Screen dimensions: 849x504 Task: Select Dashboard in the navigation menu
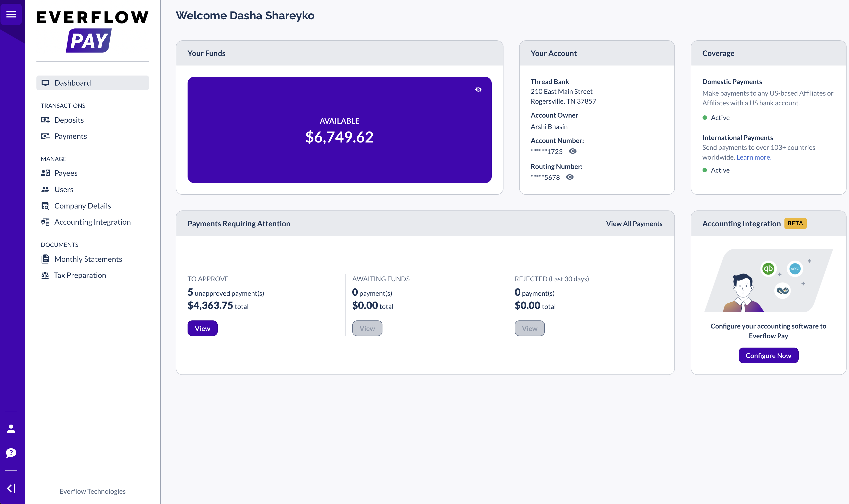point(72,83)
